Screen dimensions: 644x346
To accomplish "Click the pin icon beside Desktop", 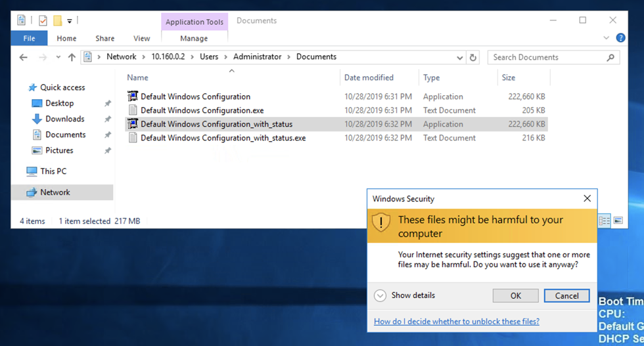I will (108, 104).
